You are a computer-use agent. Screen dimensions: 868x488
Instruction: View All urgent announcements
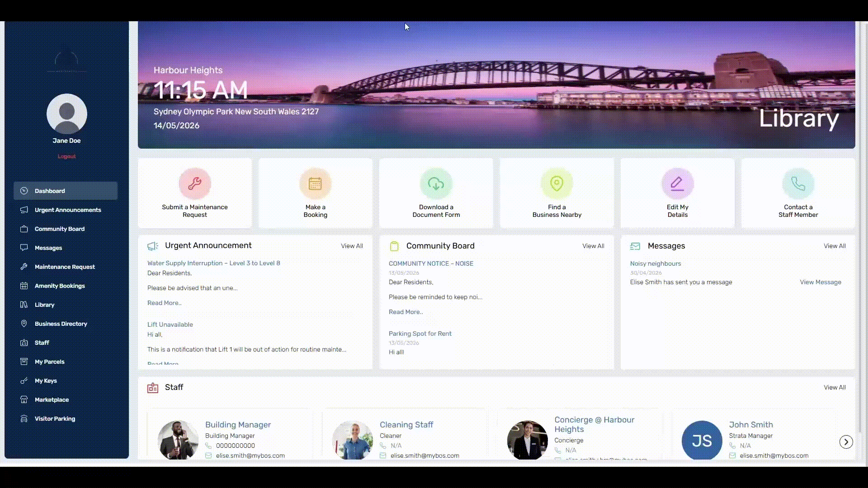[x=352, y=246]
